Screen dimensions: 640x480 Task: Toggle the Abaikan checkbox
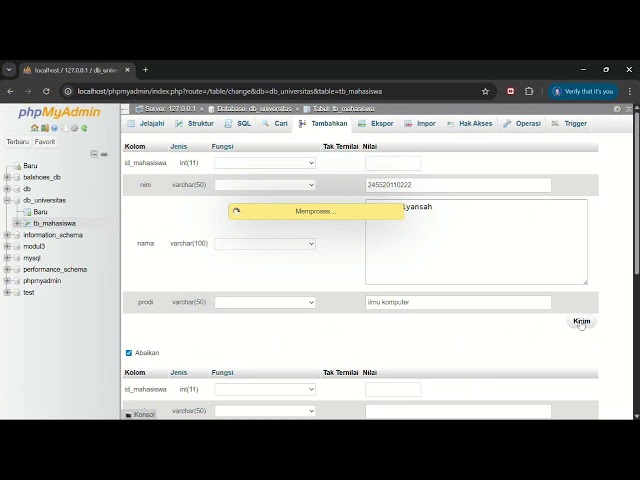(x=129, y=353)
